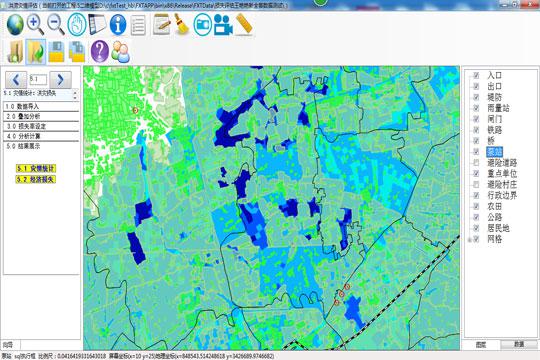Image resolution: width=540 pixels, height=360 pixels.
Task: Click the yellow 5.2 经济损失 button
Action: click(36, 179)
